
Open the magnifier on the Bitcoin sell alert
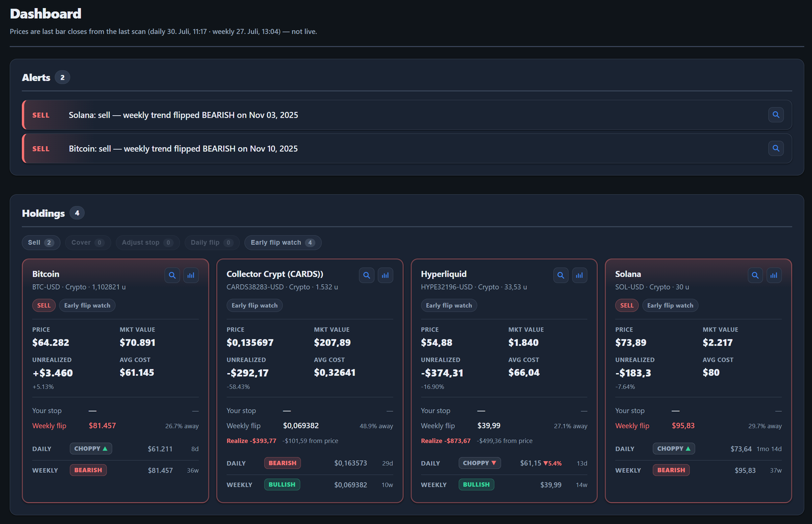(775, 148)
